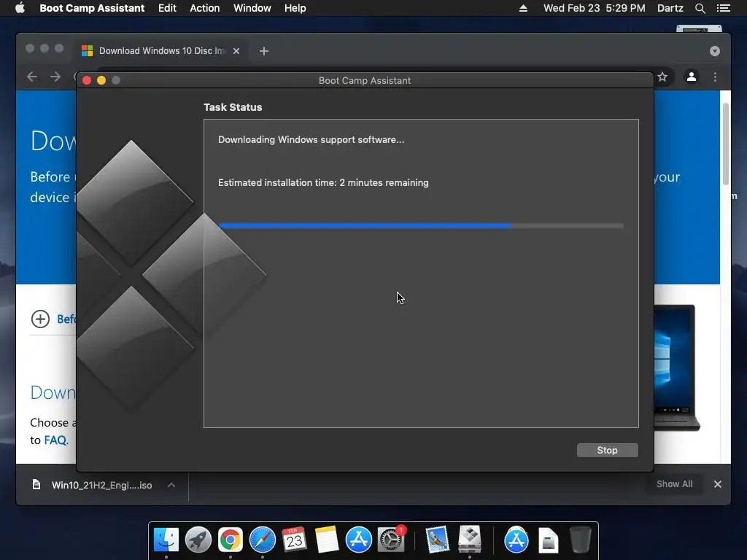Open the Action menu
This screenshot has width=747, height=560.
tap(205, 8)
